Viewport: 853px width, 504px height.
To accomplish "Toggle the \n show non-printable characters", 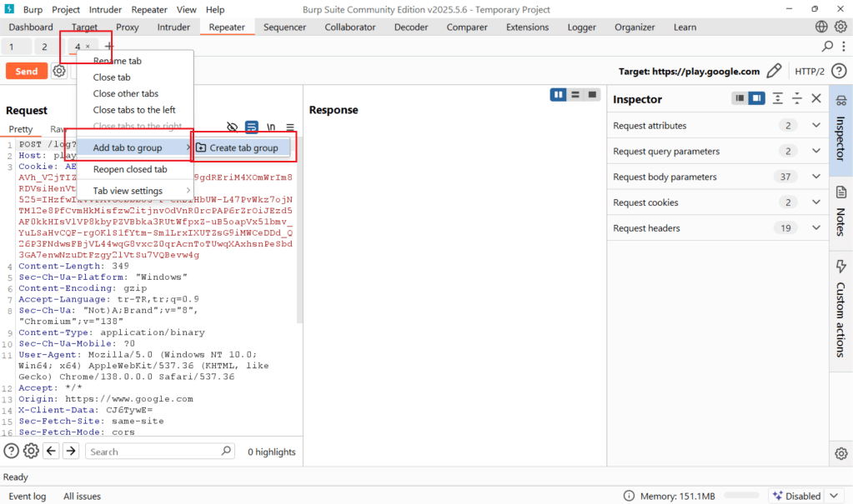I will click(271, 127).
